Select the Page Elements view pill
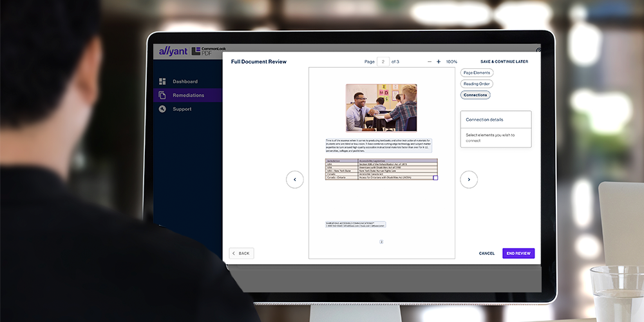 [x=477, y=73]
